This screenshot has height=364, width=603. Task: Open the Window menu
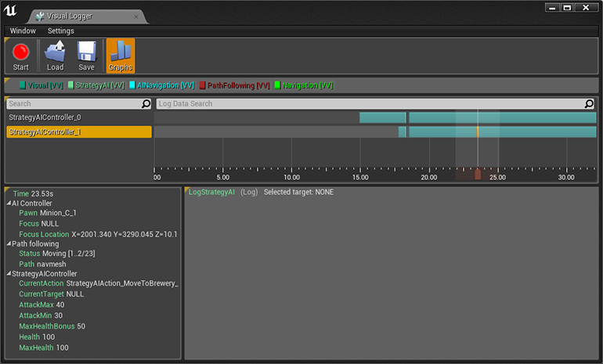(23, 31)
